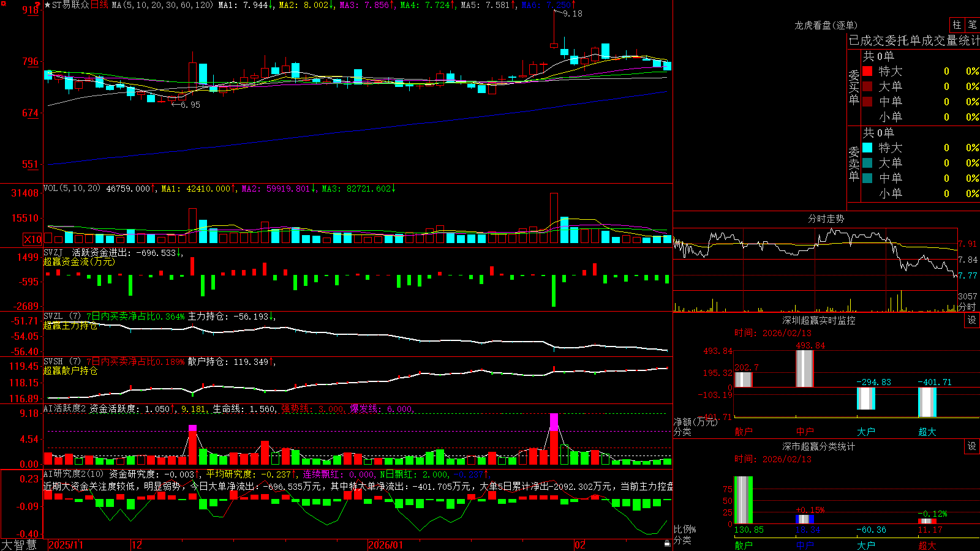
Task: Open 设 settings for 深市超赢分类统计
Action: pos(972,446)
